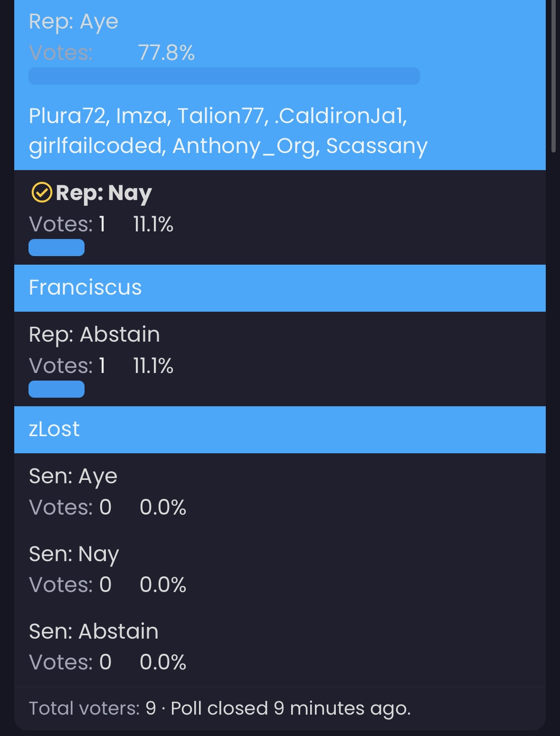Open Scassany's profile from voter list
This screenshot has width=560, height=736.
(377, 146)
